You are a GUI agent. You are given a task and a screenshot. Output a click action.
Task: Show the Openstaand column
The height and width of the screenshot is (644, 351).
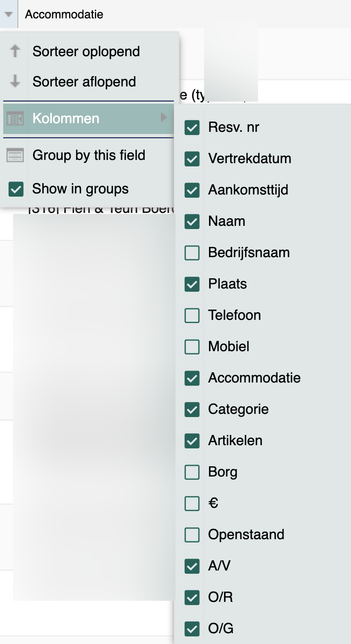192,534
